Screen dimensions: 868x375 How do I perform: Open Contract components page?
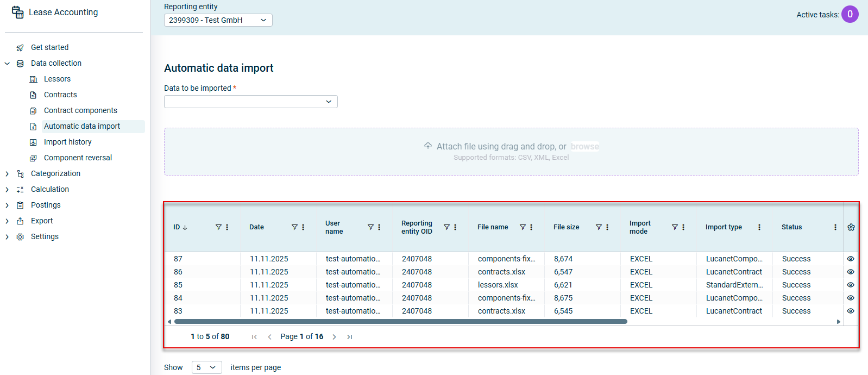[x=80, y=110]
